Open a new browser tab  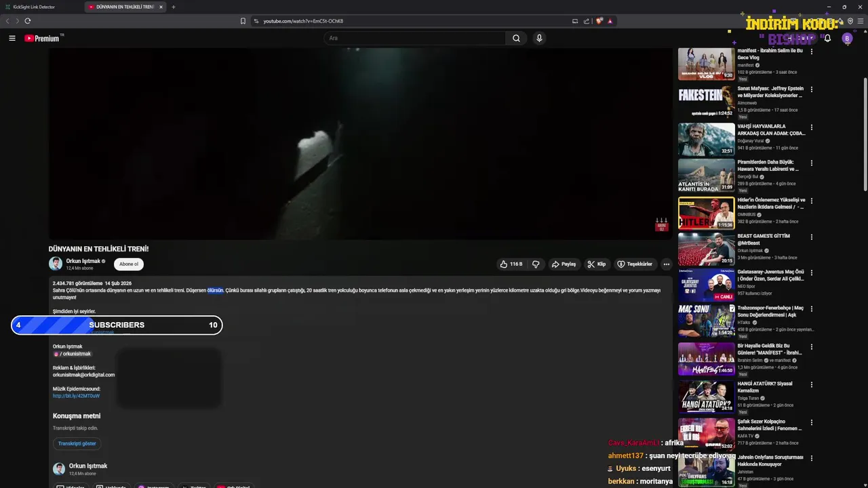point(174,7)
